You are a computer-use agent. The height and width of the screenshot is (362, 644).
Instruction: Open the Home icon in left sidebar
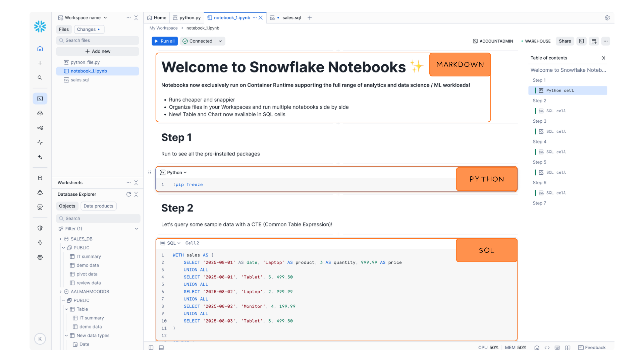coord(40,49)
